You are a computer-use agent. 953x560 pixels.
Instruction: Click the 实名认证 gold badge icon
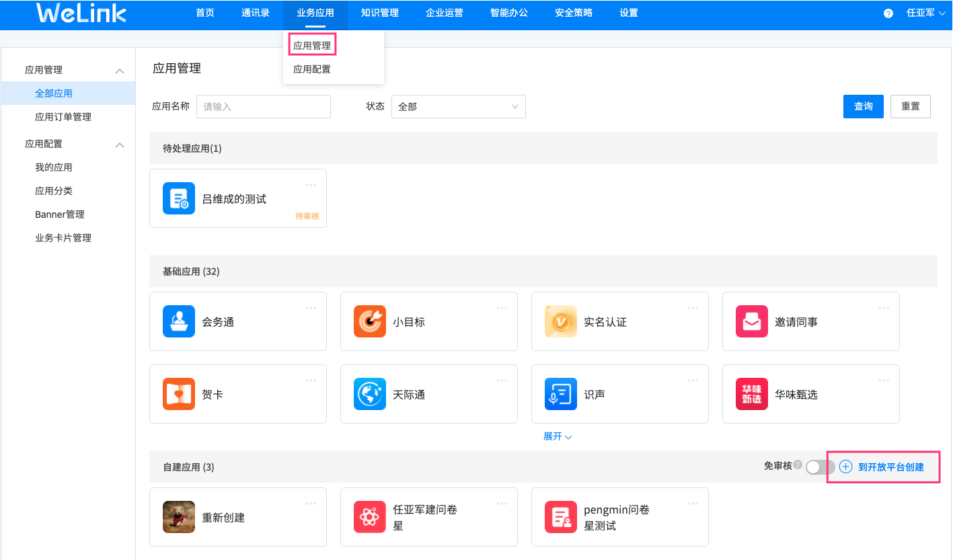[561, 321]
